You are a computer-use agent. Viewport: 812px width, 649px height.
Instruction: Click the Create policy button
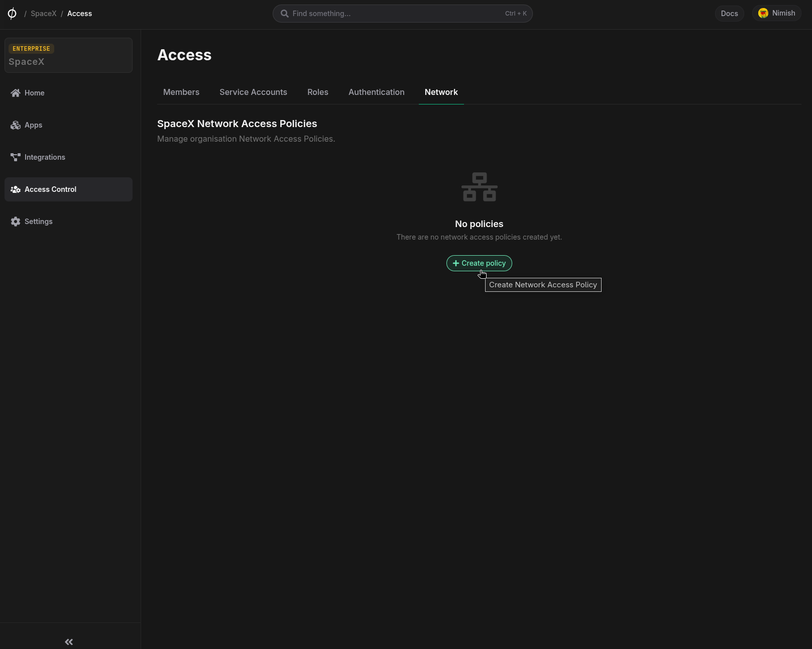point(479,263)
